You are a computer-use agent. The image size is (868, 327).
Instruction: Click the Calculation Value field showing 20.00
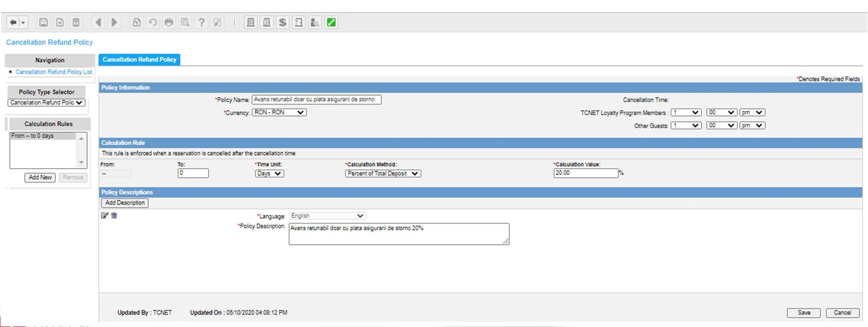586,173
